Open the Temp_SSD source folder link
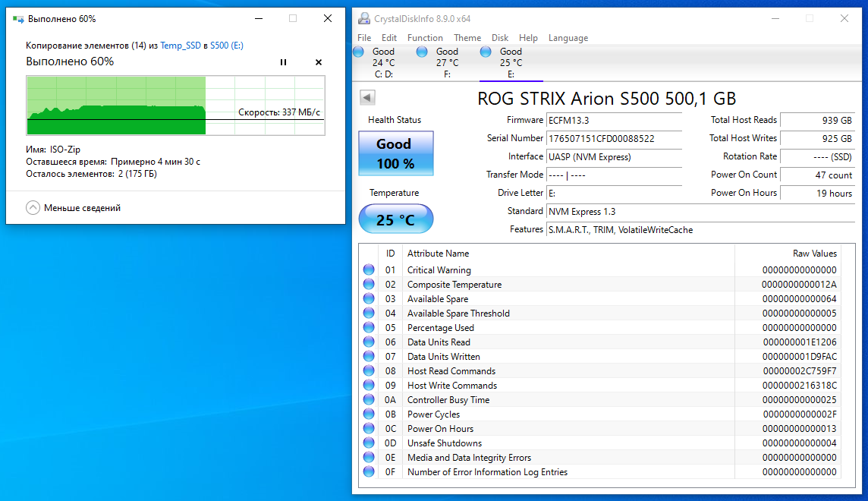868x501 pixels. tap(181, 46)
